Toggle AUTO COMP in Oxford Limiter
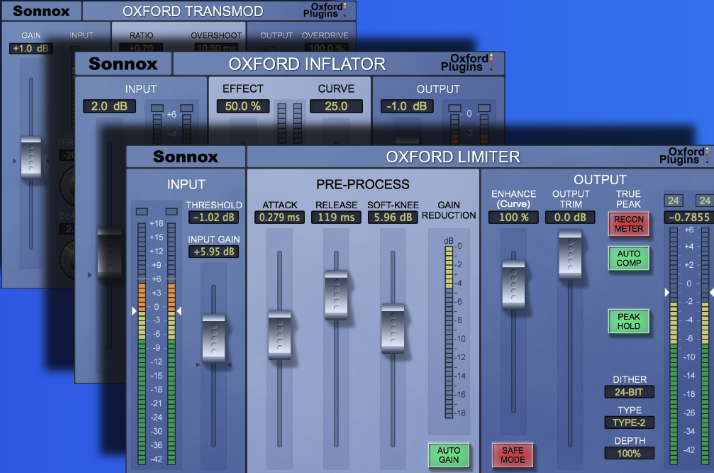This screenshot has width=714, height=473. tap(628, 258)
